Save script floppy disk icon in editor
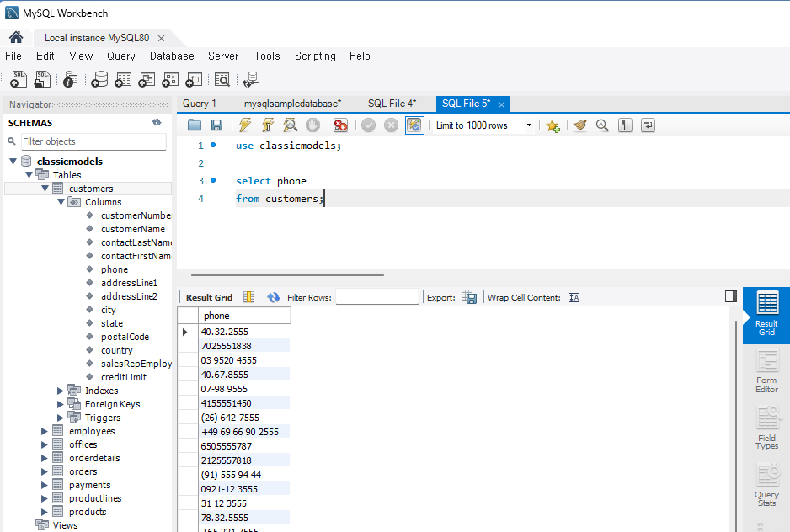Viewport: 790px width, 532px height. [x=216, y=125]
